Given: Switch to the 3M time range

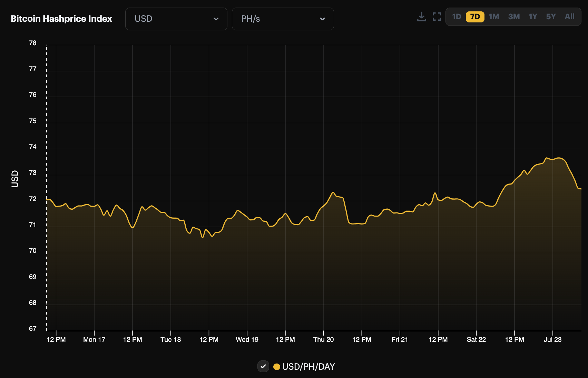Looking at the screenshot, I should tap(513, 16).
